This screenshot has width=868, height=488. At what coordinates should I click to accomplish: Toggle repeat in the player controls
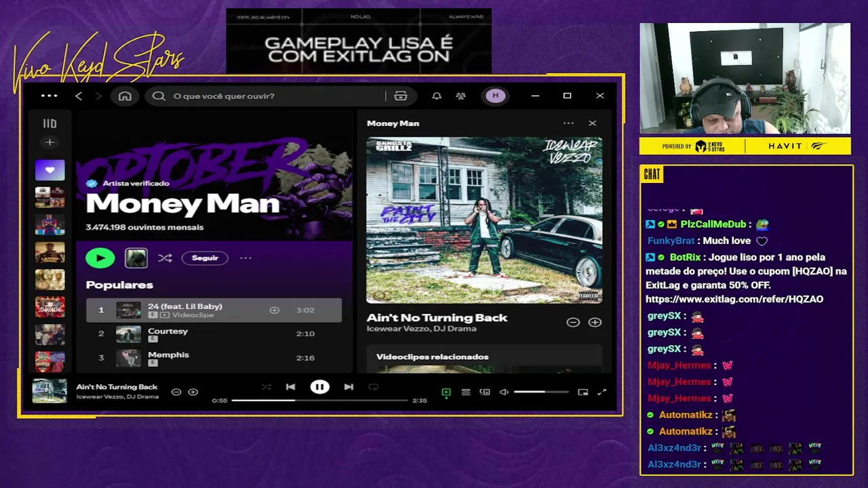(373, 387)
